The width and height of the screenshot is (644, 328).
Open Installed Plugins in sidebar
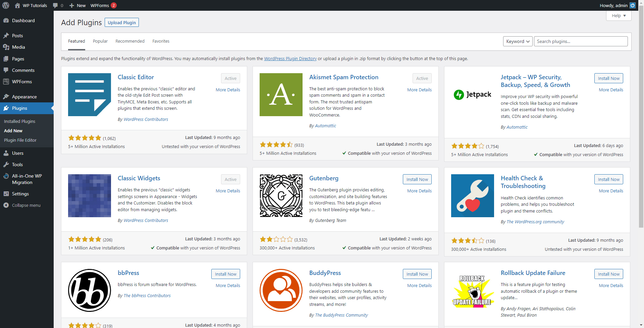(x=19, y=121)
